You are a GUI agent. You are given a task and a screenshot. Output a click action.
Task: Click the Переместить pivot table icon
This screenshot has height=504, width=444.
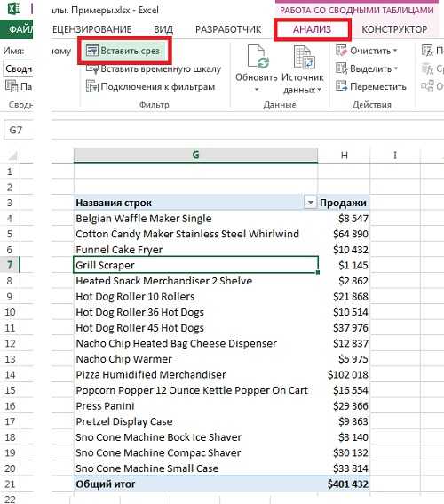coord(341,86)
